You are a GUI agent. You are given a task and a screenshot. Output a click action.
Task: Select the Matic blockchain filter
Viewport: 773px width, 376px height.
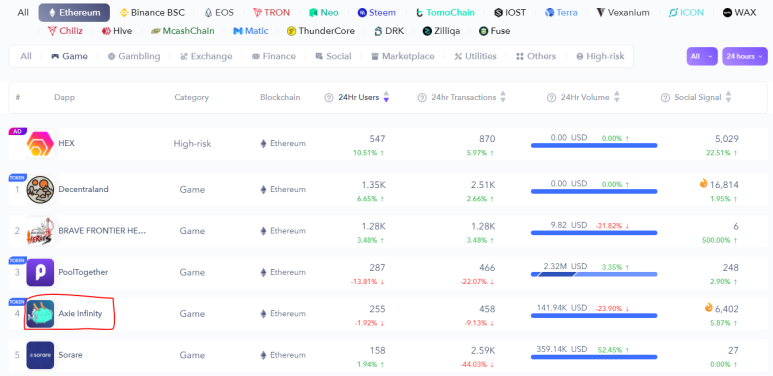[x=250, y=31]
